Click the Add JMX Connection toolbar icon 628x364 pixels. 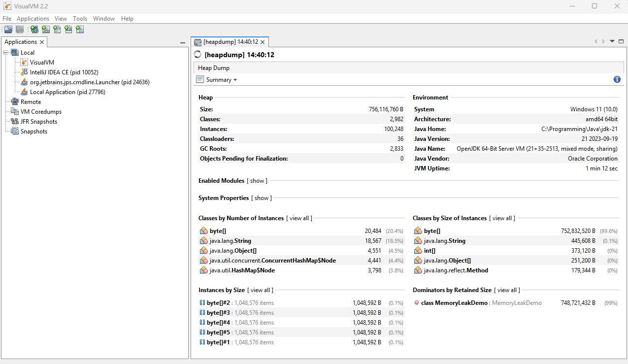click(x=45, y=29)
